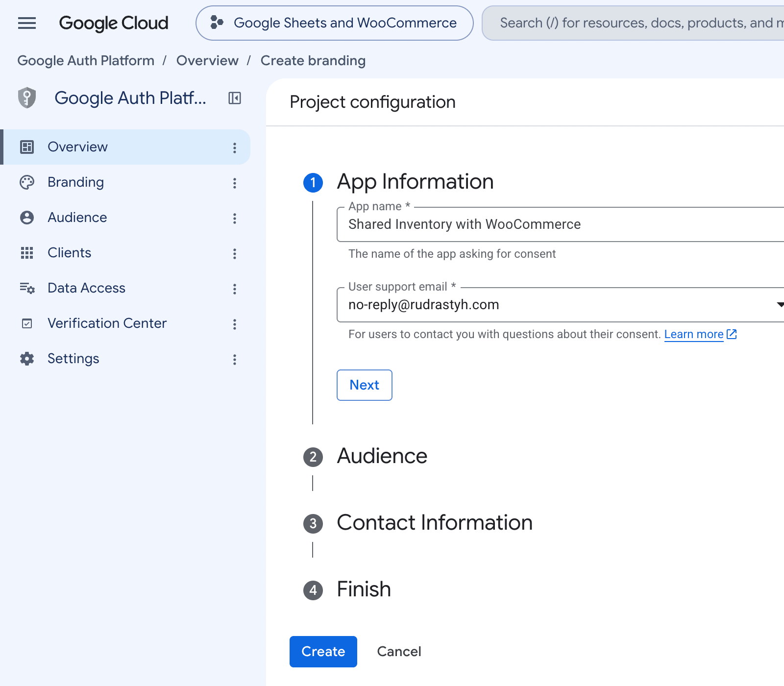Click the Google Auth Platform shield icon

27,98
